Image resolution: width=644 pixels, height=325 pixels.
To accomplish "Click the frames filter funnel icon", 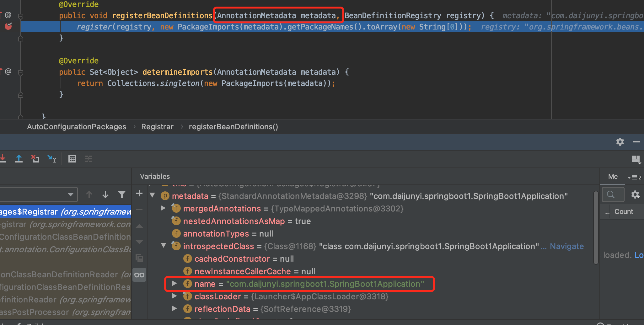I will tap(122, 194).
